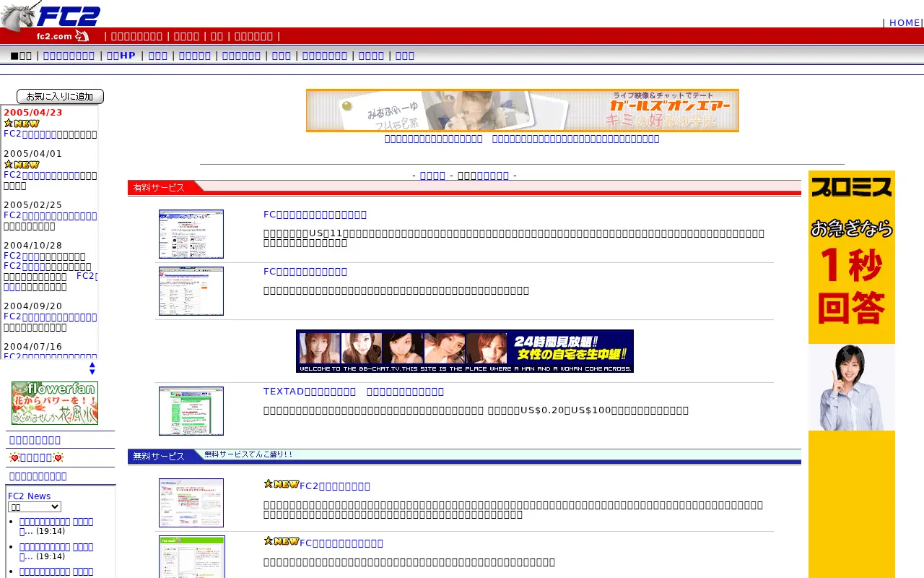This screenshot has width=924, height=578.
Task: Open thumbnail beside first 有料サービス entry
Action: click(191, 234)
